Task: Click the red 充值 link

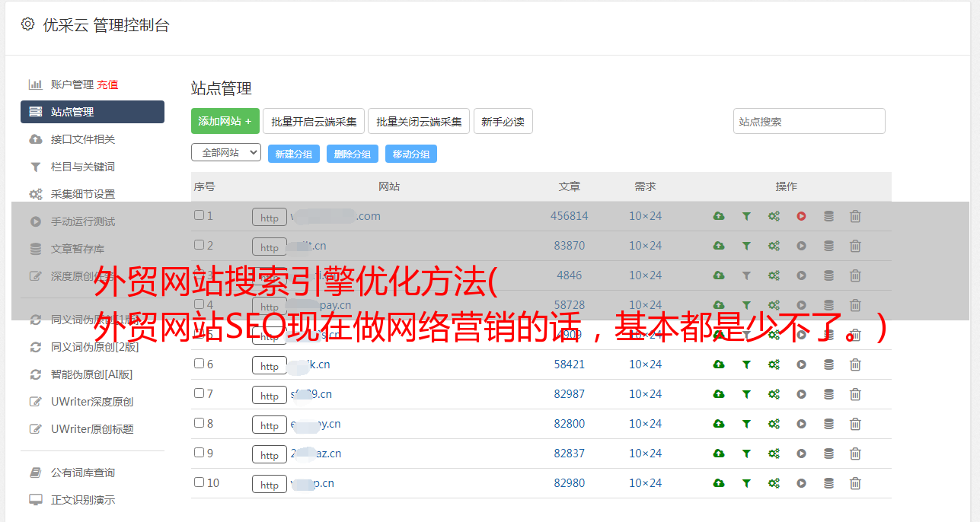Action: click(x=107, y=84)
